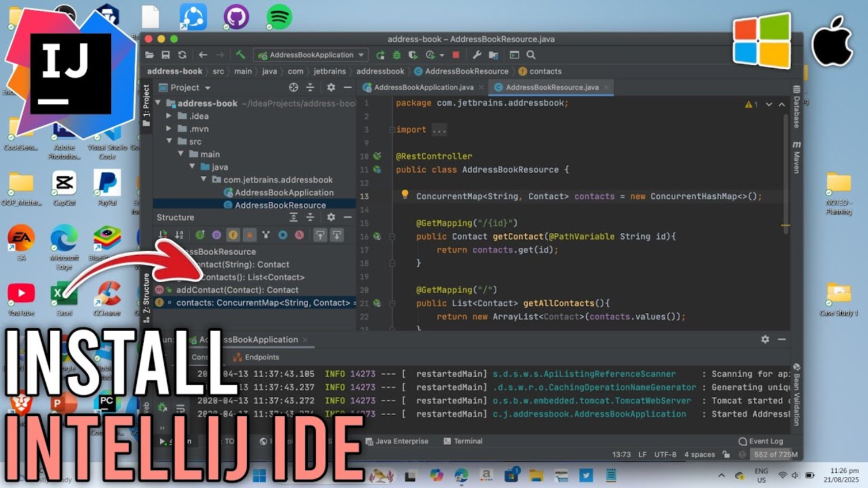Open the Terminal tool window tab
This screenshot has height=488, width=868.
pyautogui.click(x=462, y=441)
